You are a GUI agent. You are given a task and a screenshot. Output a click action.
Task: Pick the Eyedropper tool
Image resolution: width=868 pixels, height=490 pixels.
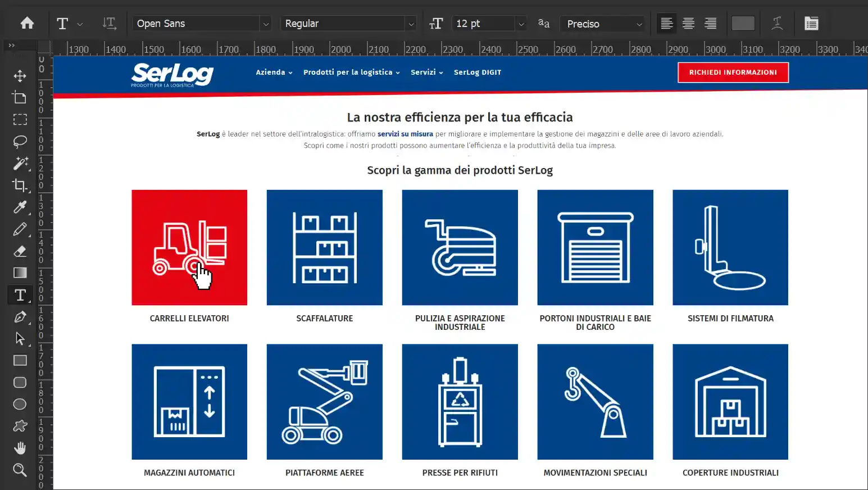pos(20,207)
